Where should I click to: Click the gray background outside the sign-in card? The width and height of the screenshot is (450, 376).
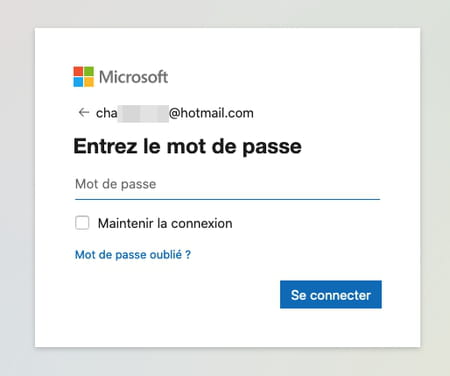tap(17, 187)
